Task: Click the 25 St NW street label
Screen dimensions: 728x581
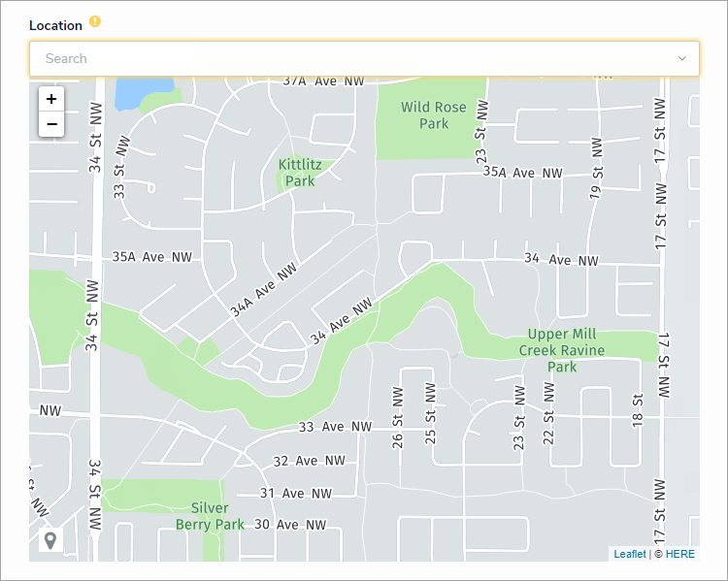Action: (430, 413)
